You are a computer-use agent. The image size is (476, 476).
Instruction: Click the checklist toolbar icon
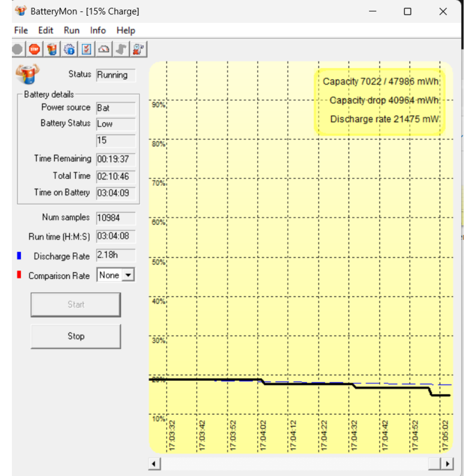coord(86,49)
